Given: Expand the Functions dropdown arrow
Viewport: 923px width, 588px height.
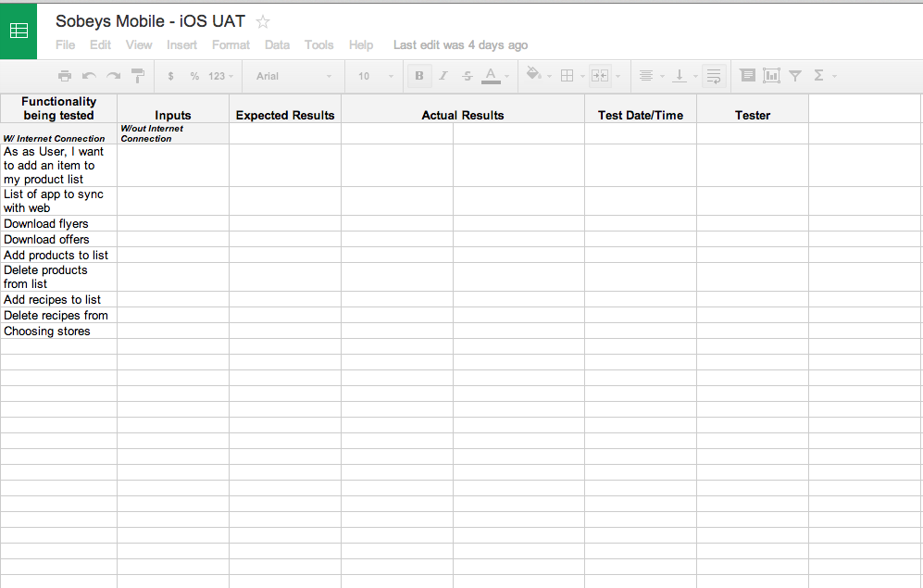Looking at the screenshot, I should point(834,76).
